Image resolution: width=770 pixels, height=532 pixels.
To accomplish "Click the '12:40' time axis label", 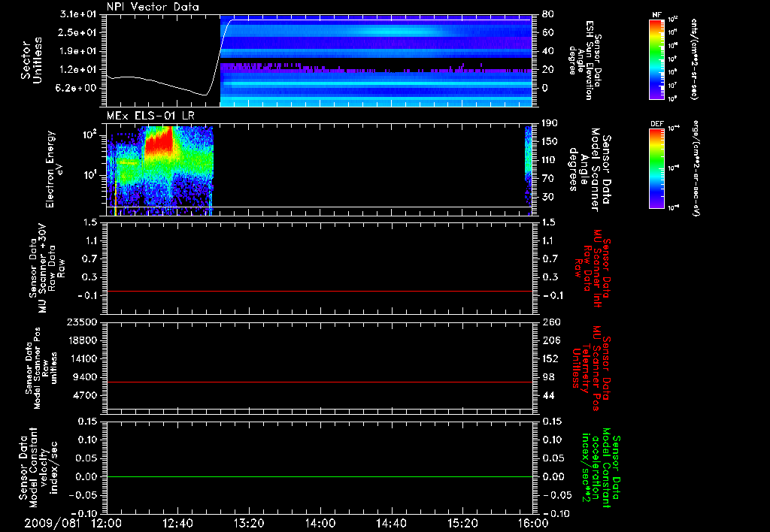I will tap(177, 524).
